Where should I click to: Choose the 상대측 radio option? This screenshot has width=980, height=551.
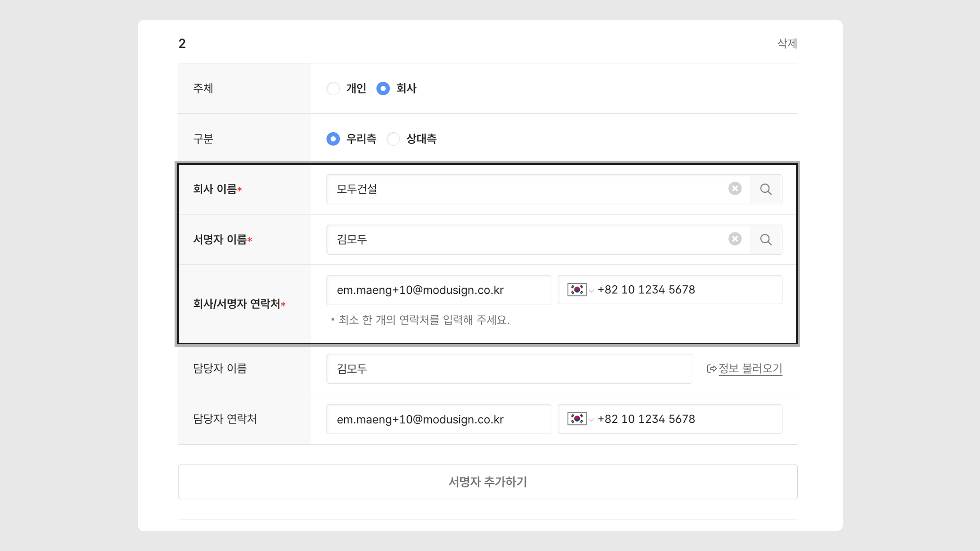[393, 139]
